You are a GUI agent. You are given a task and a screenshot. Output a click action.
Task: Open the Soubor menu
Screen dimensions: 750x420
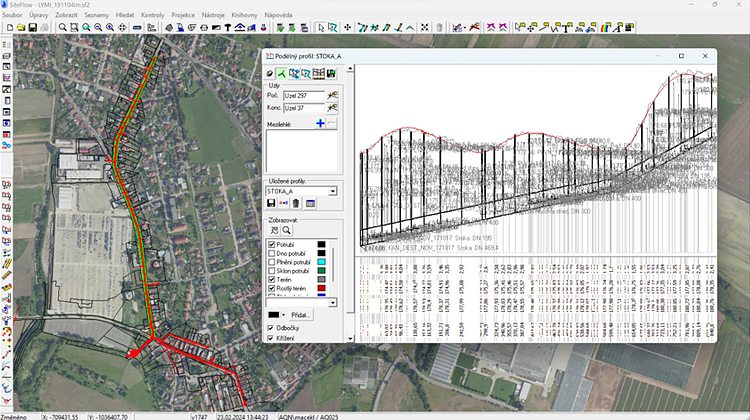(x=12, y=15)
